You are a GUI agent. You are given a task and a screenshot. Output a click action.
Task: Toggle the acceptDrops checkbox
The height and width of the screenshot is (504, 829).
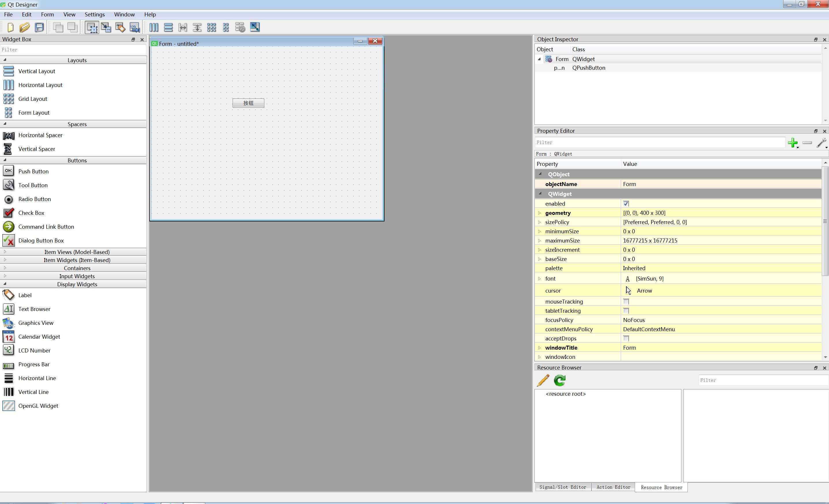[626, 338]
